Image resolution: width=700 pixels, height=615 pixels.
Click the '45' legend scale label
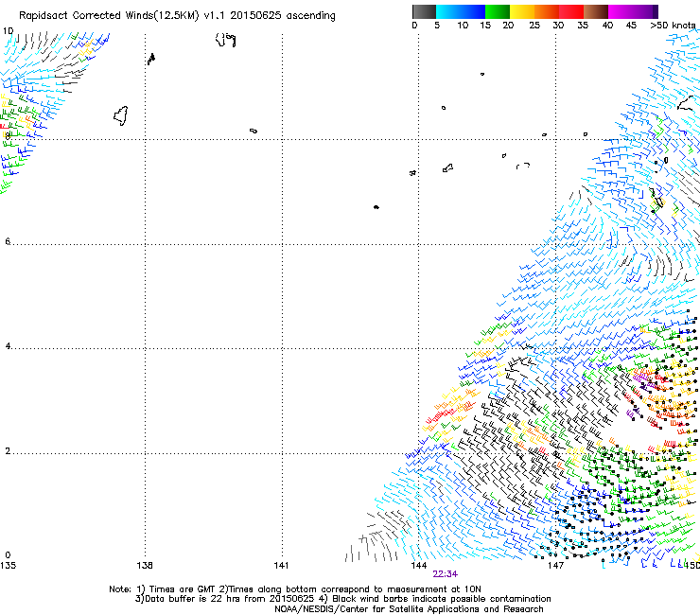tap(631, 26)
